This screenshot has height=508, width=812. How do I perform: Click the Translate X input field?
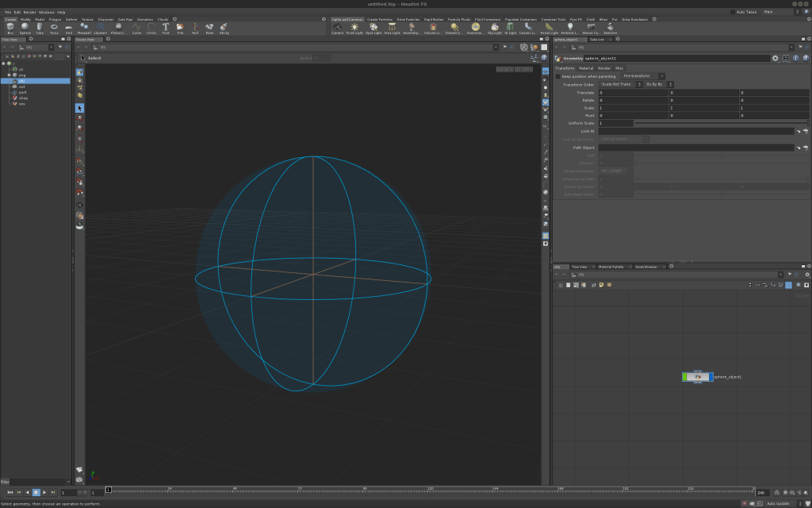633,93
